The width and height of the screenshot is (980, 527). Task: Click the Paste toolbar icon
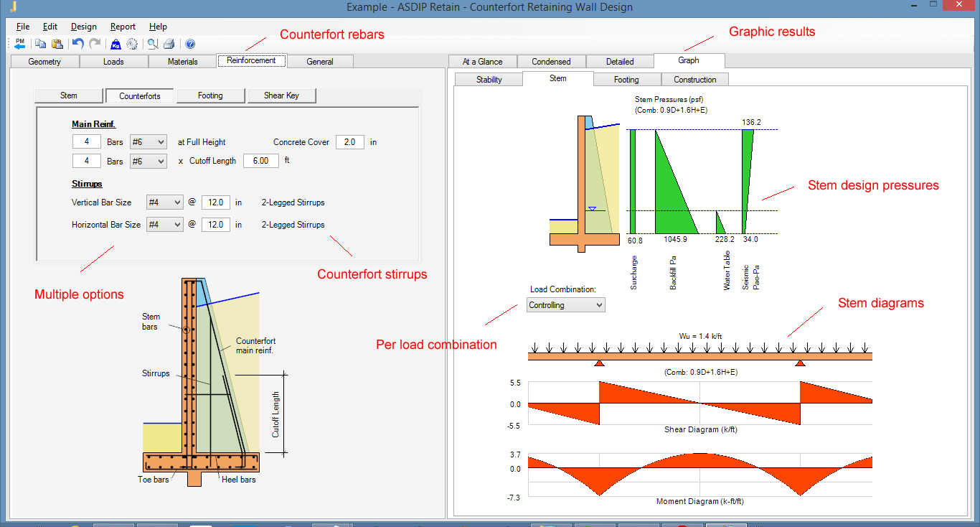point(57,44)
